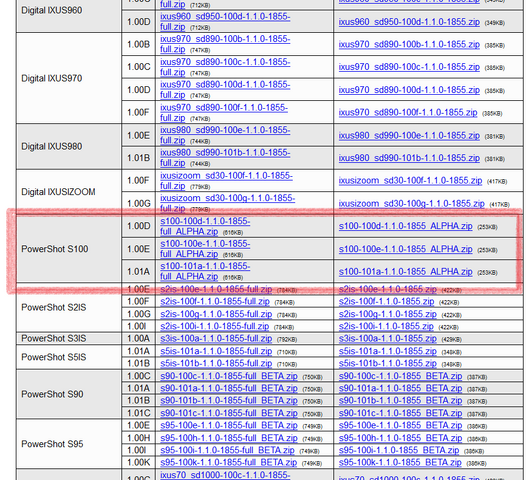Viewport: 526px width, 480px height.
Task: Download s2is-100i-1.1.0-1855-full.zip
Action: point(214,326)
